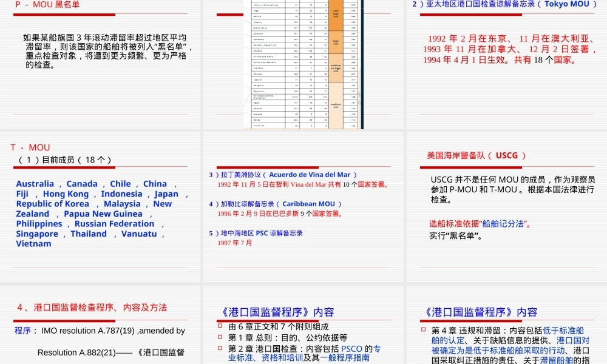607x364 pixels.
Task: Select the 'T - MOU' heading
Action: tap(30, 147)
